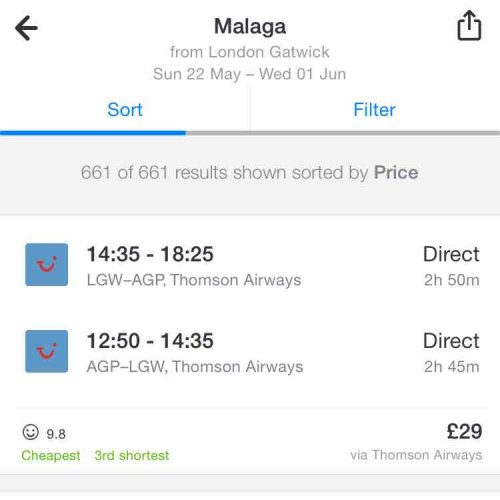Image resolution: width=500 pixels, height=500 pixels.
Task: Open the share icon at top right
Action: point(469,25)
